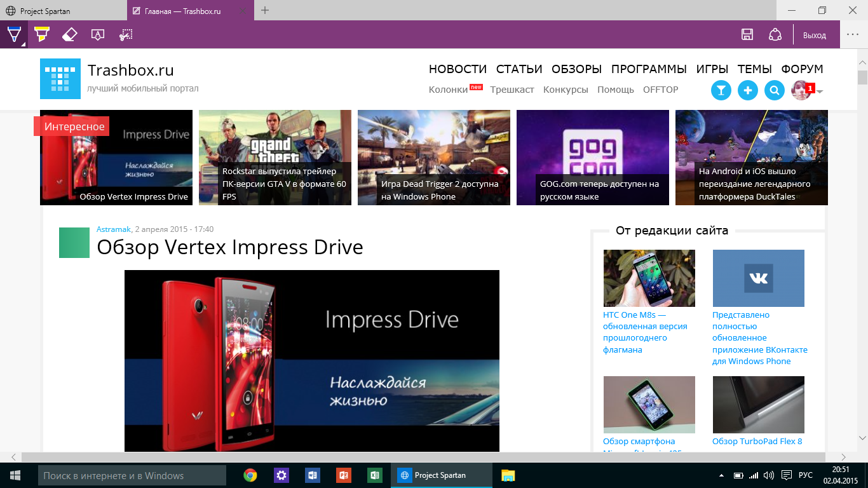Screen dimensions: 868x488
Task: Switch to the Project Spartan tab
Action: tap(64, 11)
